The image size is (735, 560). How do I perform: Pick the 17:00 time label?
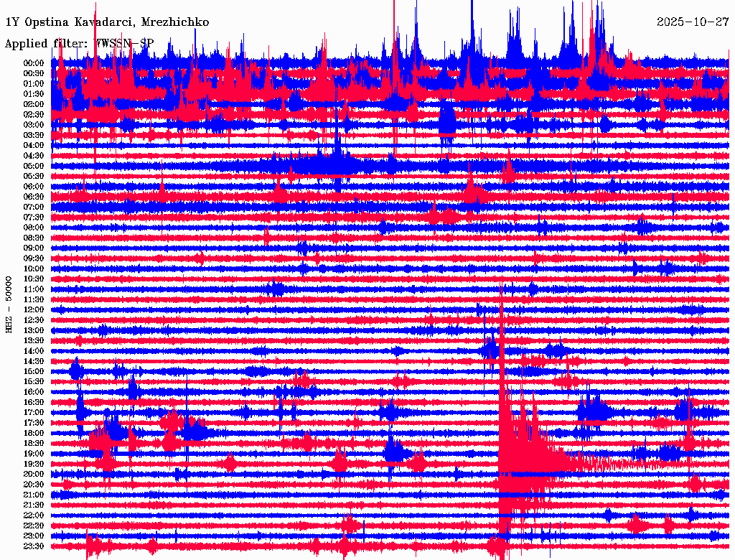34,413
